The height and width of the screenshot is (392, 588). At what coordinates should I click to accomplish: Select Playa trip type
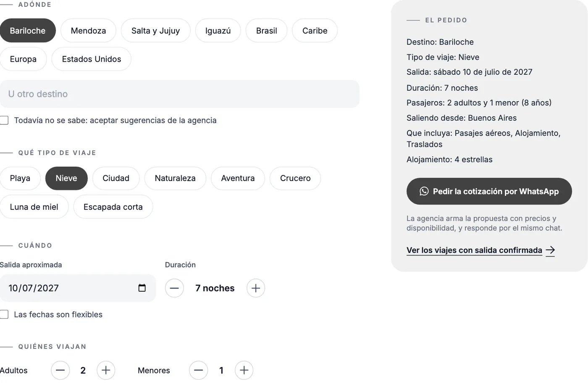click(20, 178)
